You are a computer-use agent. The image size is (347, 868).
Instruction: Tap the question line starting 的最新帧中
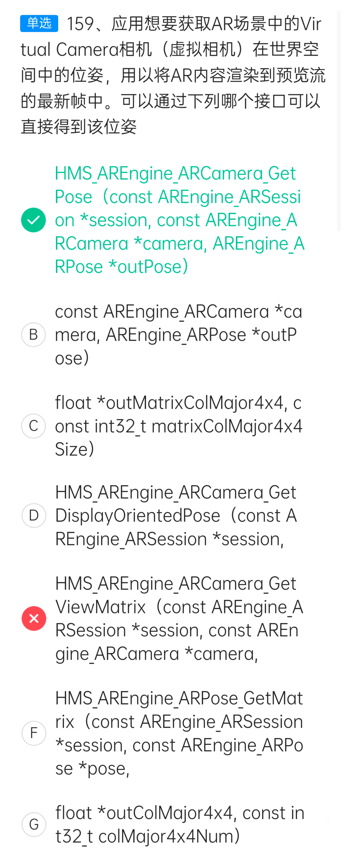click(x=170, y=101)
